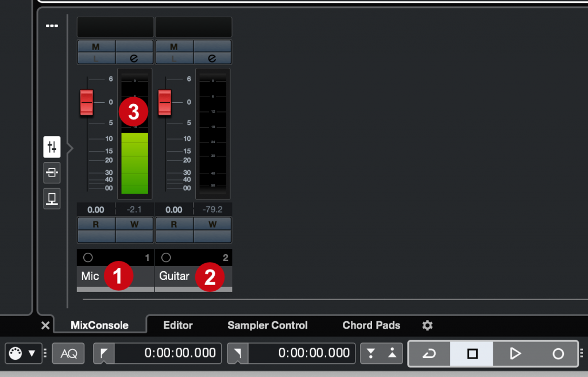Switch to the Editor tab
Viewport: 588px width, 377px height.
click(177, 325)
